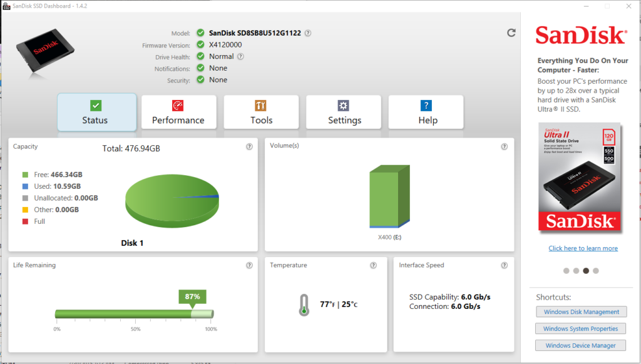Click the refresh icon near the model info
The width and height of the screenshot is (641, 364).
[x=511, y=33]
